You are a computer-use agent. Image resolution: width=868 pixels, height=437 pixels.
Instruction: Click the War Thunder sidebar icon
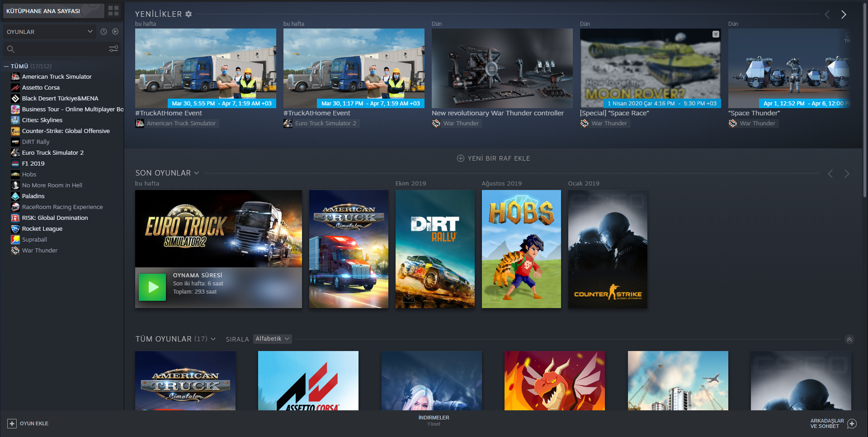[x=15, y=250]
